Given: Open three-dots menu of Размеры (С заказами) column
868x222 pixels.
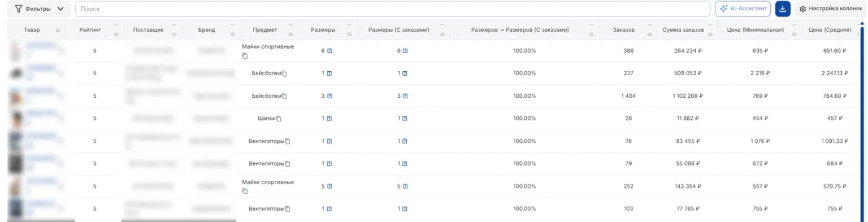Looking at the screenshot, I should pyautogui.click(x=442, y=25).
